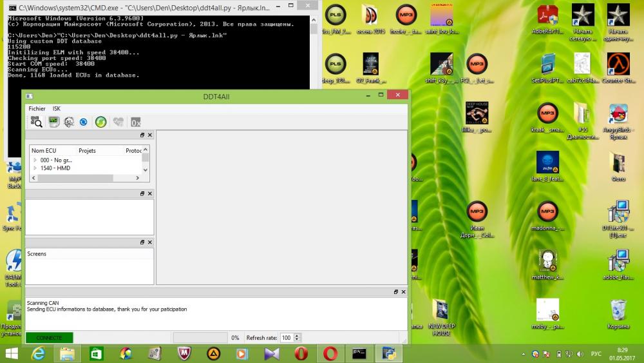Decrease the refresh rate with down arrow
Image resolution: width=644 pixels, height=363 pixels.
pyautogui.click(x=297, y=340)
